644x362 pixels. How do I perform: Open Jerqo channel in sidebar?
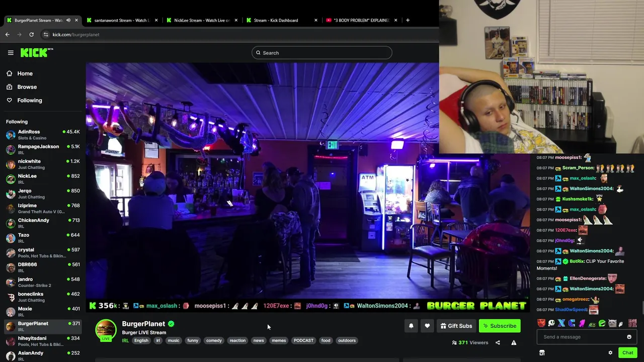[x=43, y=194]
